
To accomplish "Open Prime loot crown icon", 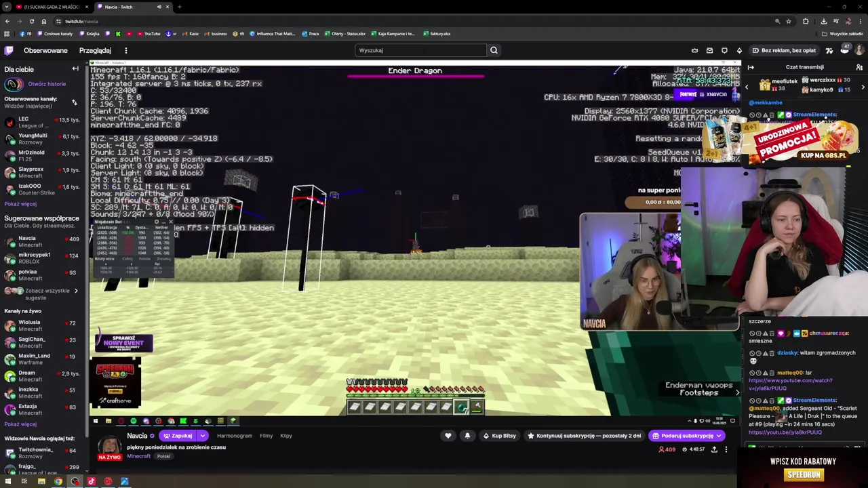I will coord(694,50).
